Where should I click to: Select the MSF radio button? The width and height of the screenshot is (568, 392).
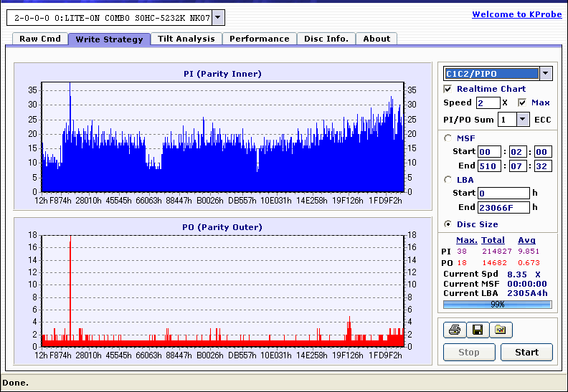[x=448, y=138]
